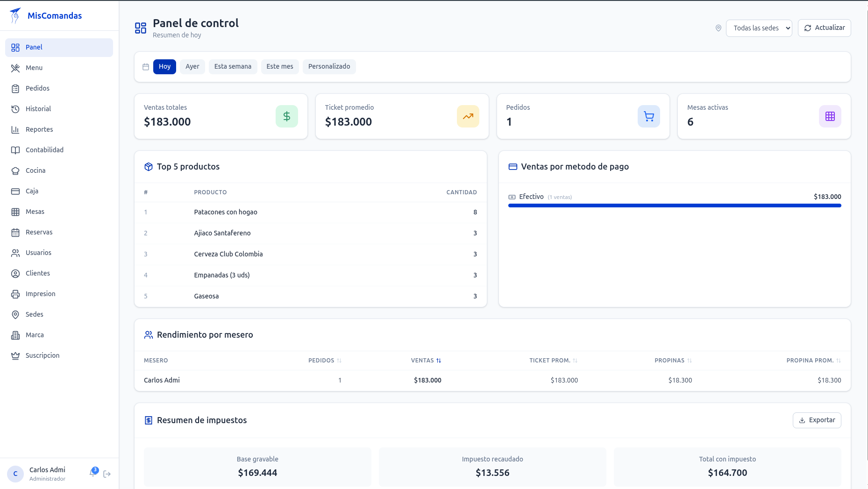Sort waiter table by Ventas column
The width and height of the screenshot is (868, 489).
tap(426, 361)
